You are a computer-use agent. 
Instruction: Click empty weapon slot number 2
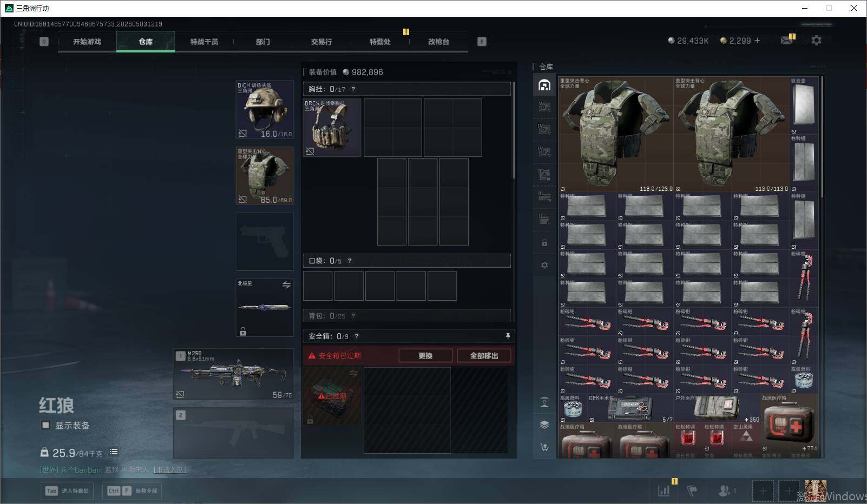pos(233,433)
